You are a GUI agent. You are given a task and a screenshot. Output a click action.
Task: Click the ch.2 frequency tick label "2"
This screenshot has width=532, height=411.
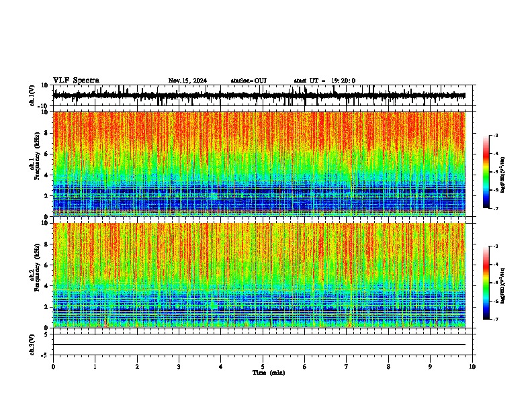click(x=46, y=307)
